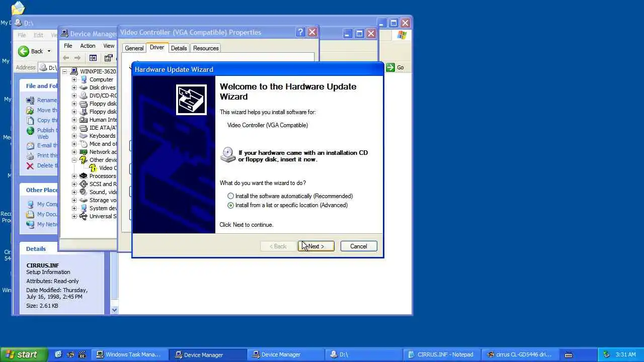
Task: Open File menu in D:\ Explorer window
Action: 22,35
